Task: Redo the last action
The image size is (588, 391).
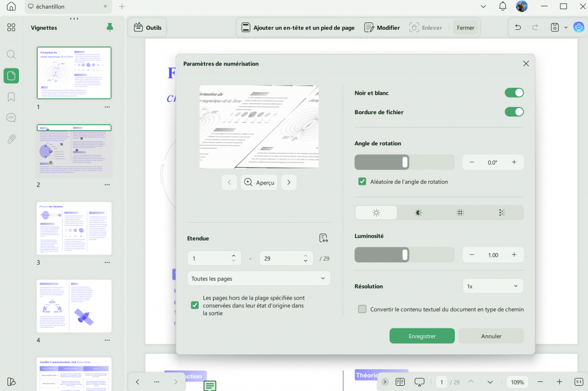Action: 535,28
